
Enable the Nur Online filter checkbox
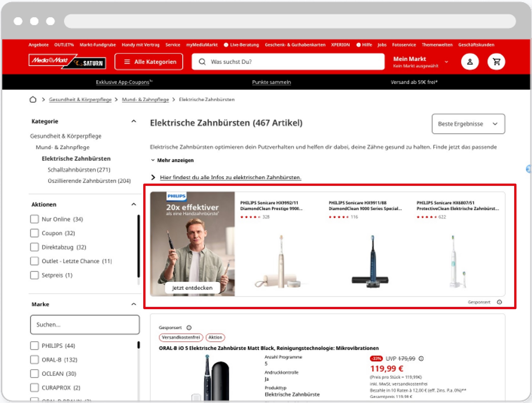click(x=35, y=219)
